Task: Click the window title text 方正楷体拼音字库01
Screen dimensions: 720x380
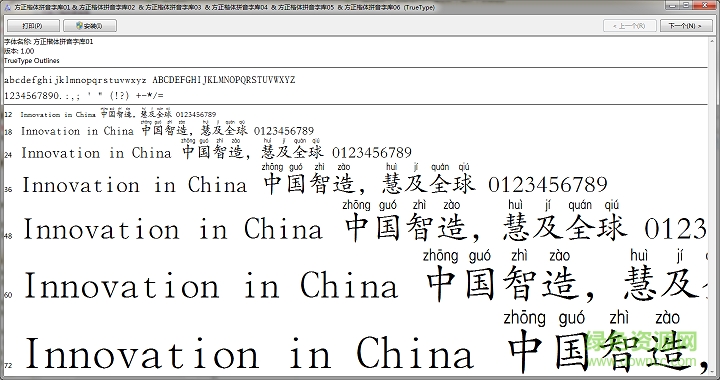Action: click(x=42, y=7)
